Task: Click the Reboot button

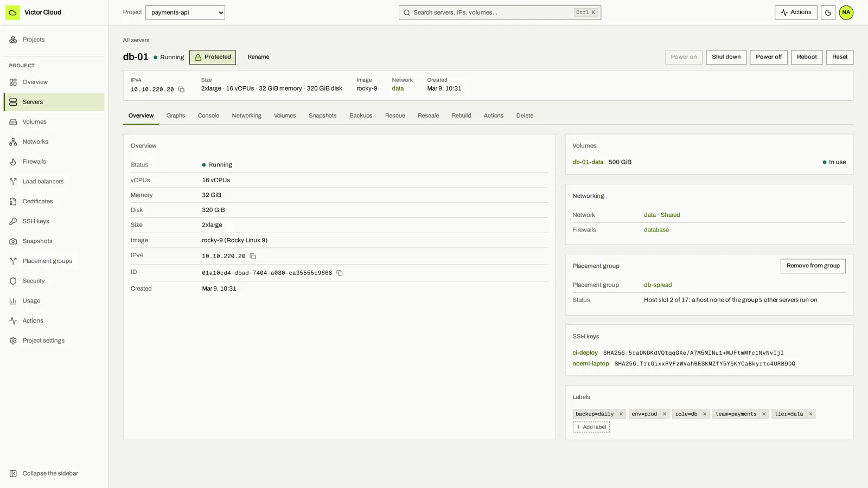Action: coord(807,57)
